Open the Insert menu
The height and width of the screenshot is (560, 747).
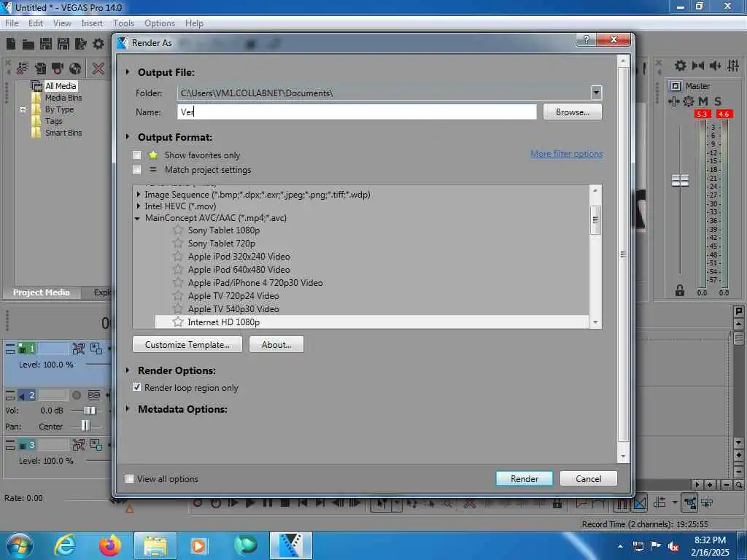coord(92,23)
